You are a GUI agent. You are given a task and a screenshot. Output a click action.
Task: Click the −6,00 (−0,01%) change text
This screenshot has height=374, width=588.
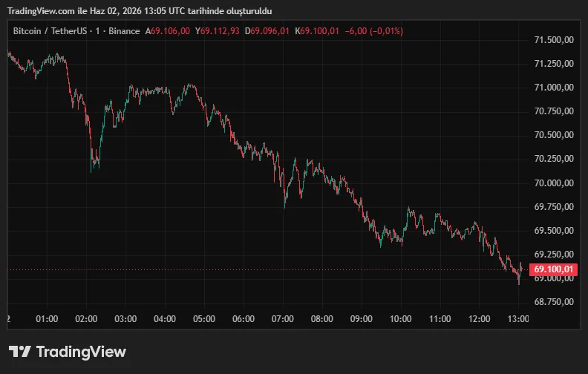point(374,31)
